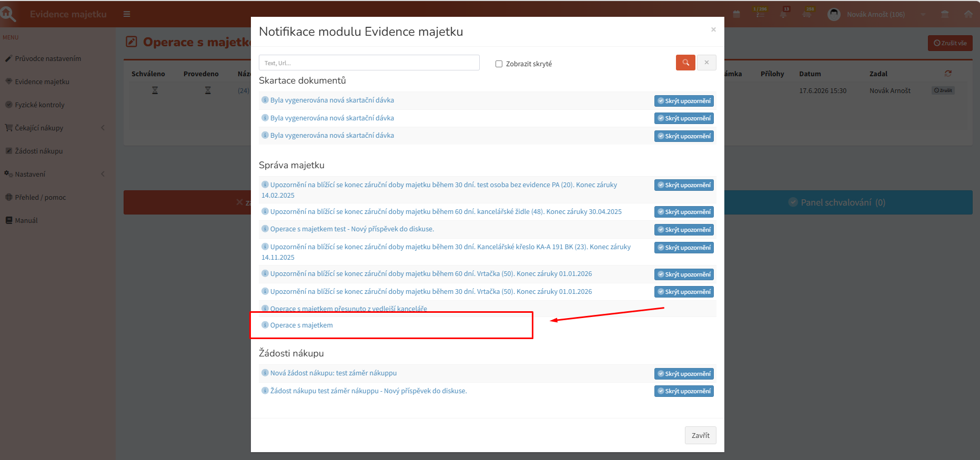Close the notification dialog with top X
980x460 pixels.
tap(713, 29)
